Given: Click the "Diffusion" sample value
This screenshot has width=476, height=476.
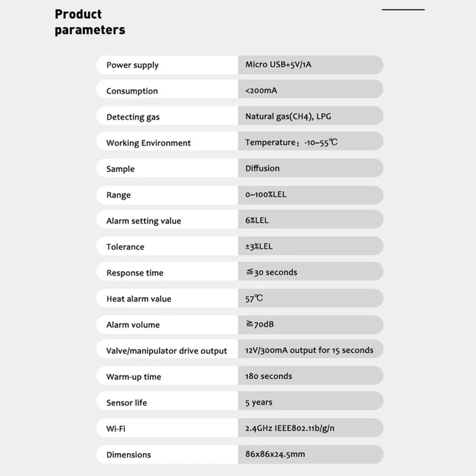Looking at the screenshot, I should tap(262, 168).
